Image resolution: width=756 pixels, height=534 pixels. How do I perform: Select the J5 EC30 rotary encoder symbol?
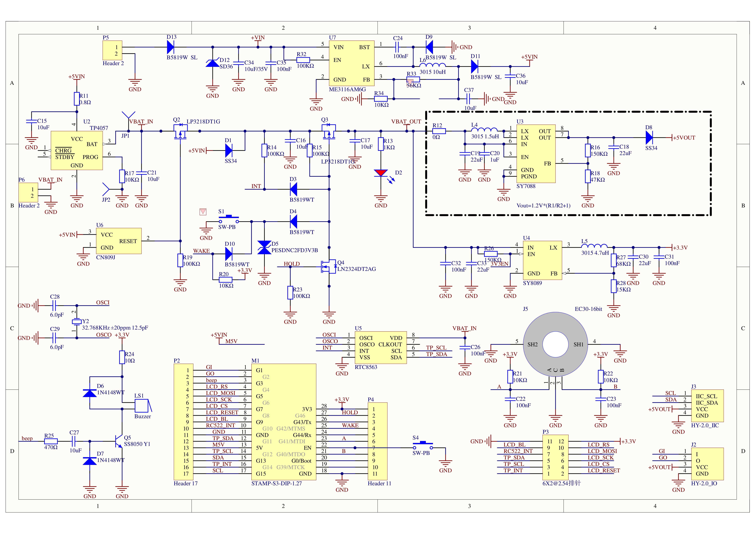[555, 344]
